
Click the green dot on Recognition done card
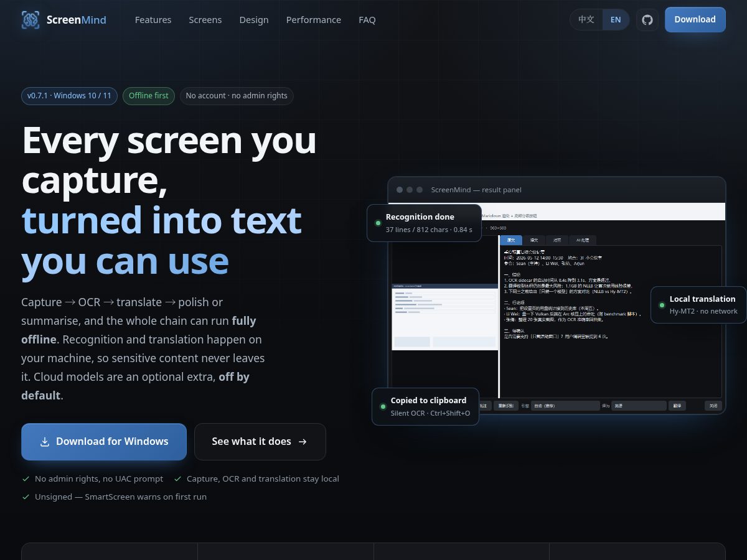point(378,223)
